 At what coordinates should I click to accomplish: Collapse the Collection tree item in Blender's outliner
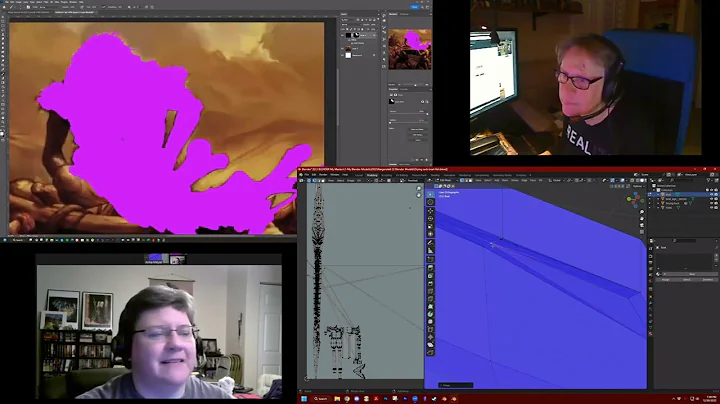[654, 190]
